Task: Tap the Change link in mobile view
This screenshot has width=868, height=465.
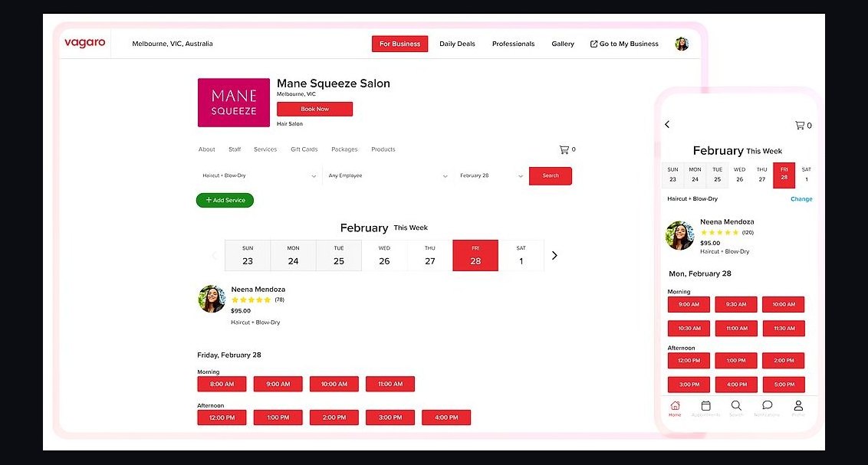Action: (x=801, y=199)
